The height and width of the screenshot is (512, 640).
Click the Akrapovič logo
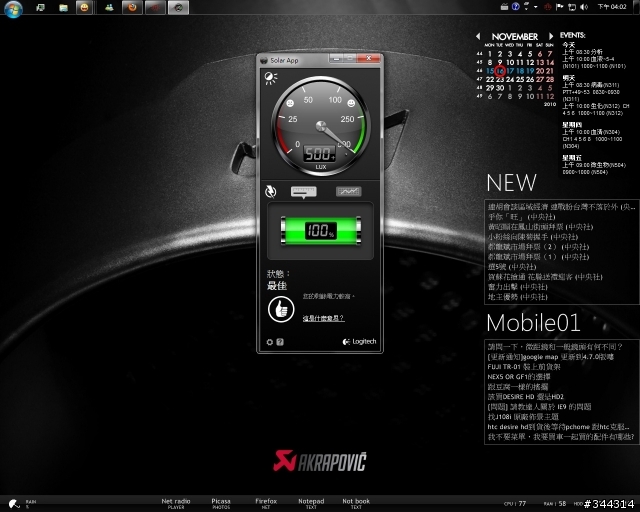coord(320,461)
